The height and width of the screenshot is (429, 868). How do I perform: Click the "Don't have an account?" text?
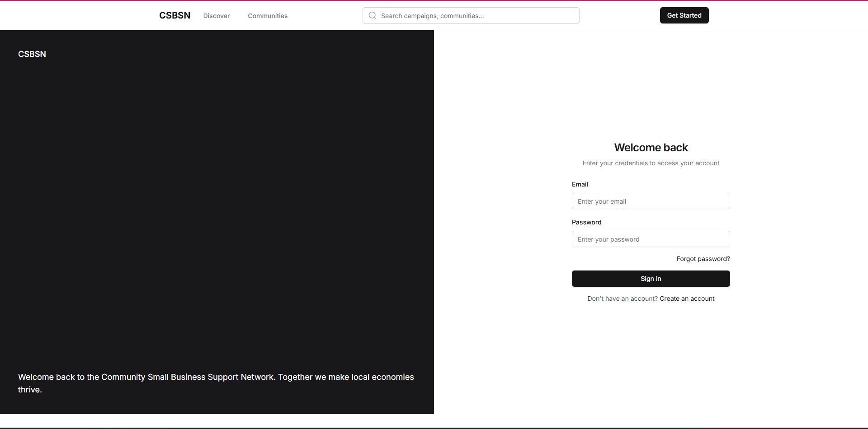click(623, 298)
